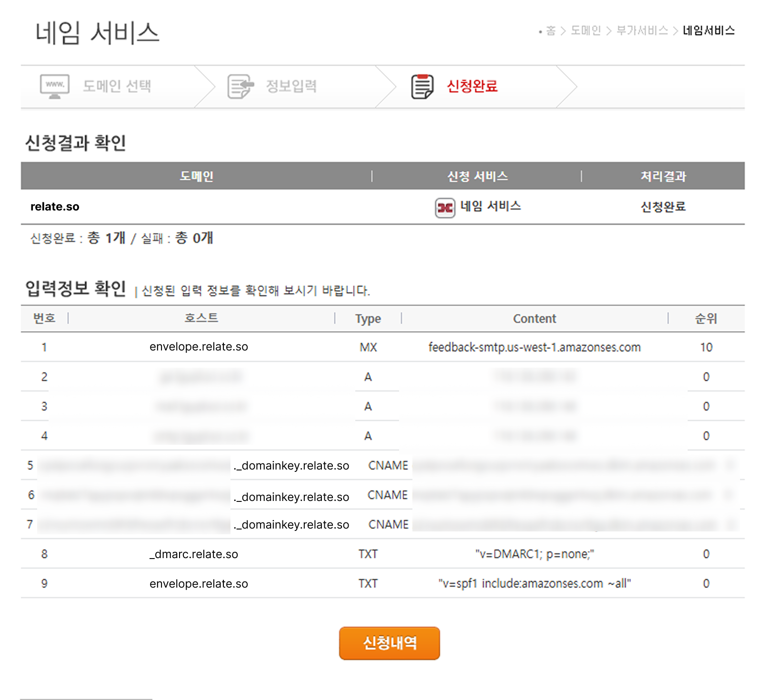Open 도메인 breadcrumb link
Image resolution: width=761 pixels, height=700 pixels.
[586, 31]
